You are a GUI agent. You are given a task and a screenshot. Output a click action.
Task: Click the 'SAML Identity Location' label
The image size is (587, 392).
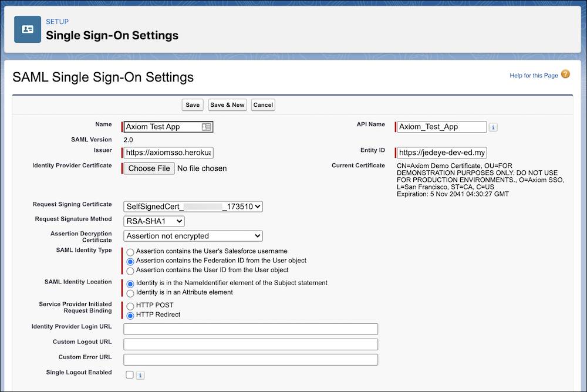78,282
